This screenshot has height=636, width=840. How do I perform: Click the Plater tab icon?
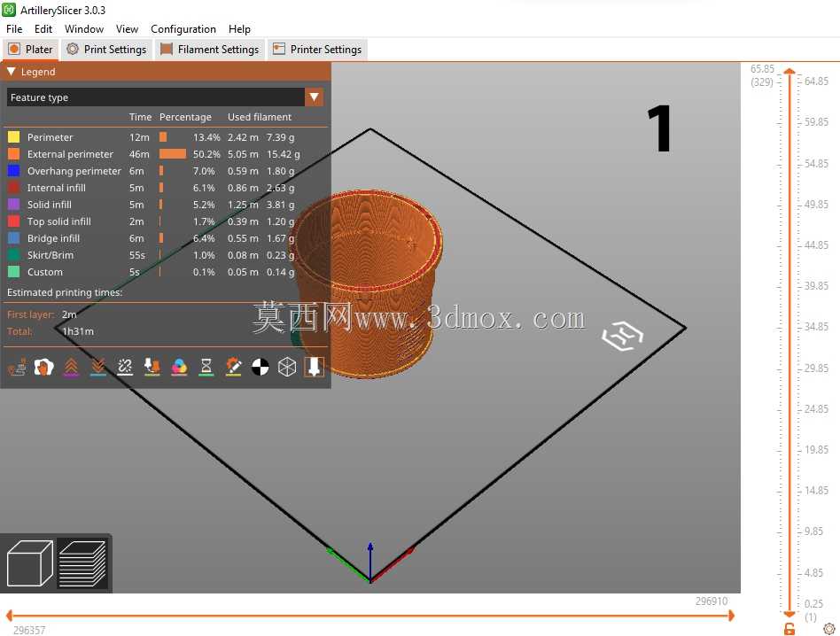point(14,49)
